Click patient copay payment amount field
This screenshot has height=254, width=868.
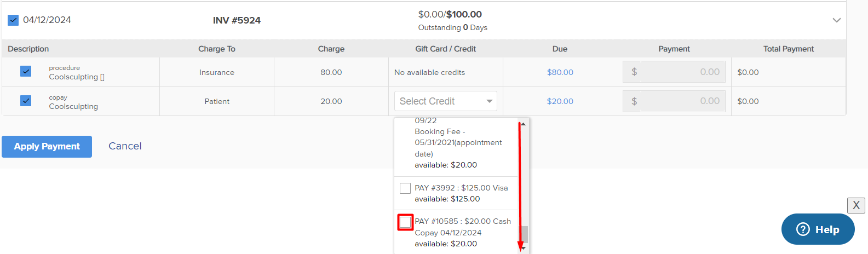tap(674, 101)
